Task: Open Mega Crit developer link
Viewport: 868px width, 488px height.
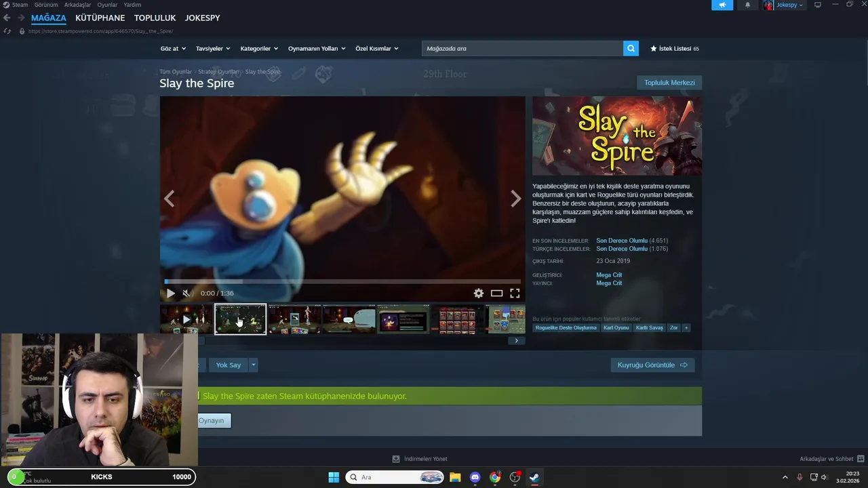Action: click(x=609, y=274)
